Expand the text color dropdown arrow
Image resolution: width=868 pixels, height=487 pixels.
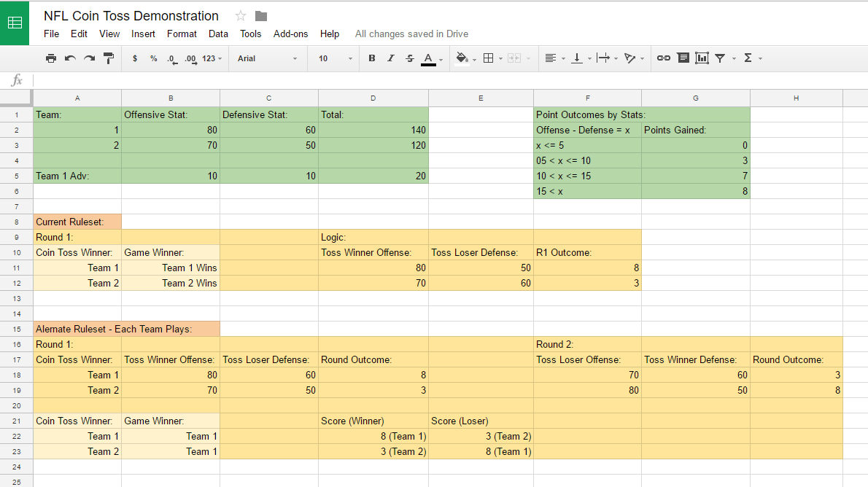tap(441, 60)
